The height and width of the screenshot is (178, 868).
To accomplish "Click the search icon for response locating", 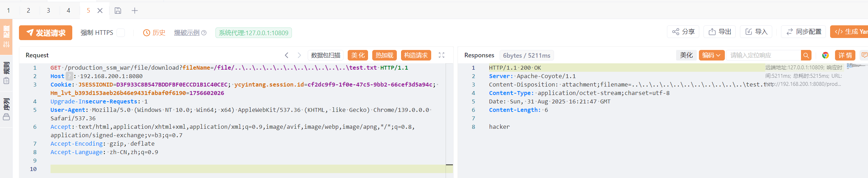I will [806, 55].
